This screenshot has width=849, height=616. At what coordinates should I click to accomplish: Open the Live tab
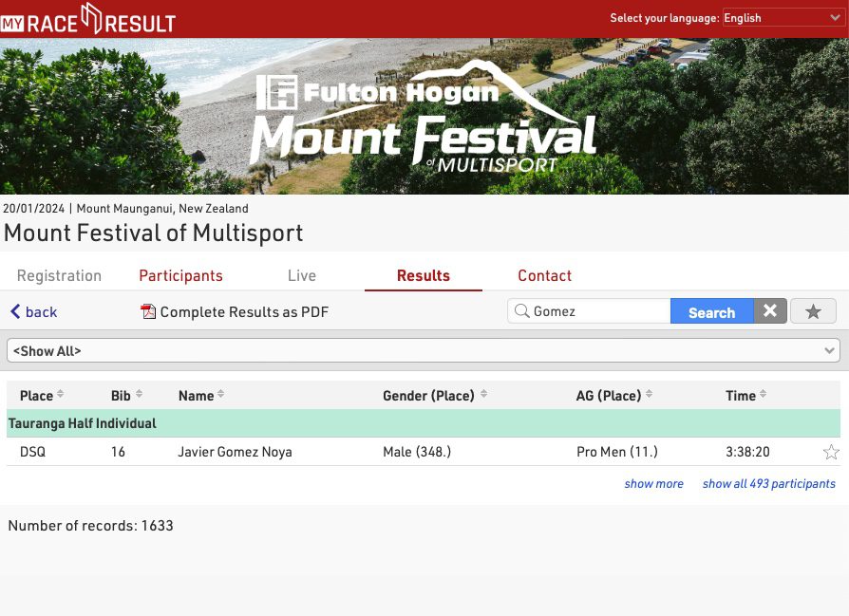302,275
